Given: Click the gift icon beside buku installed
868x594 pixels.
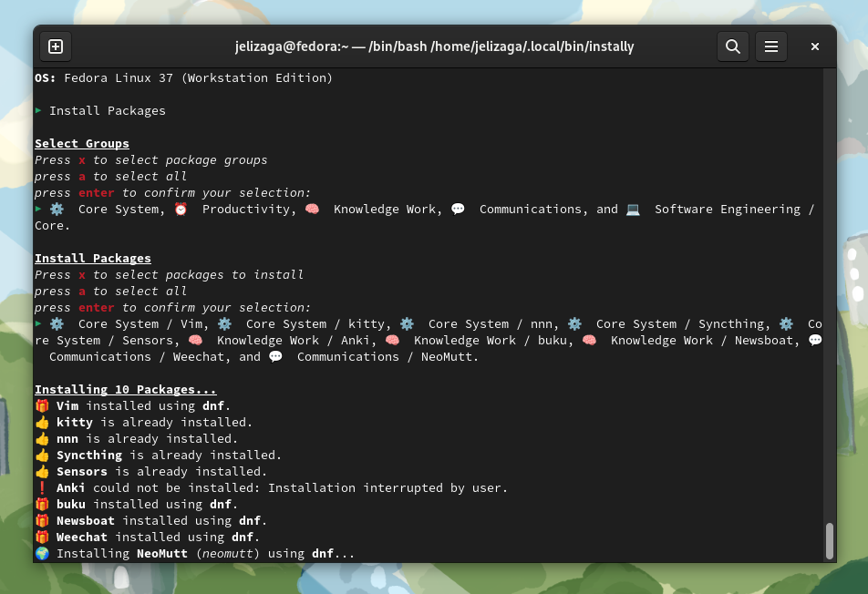Looking at the screenshot, I should pos(42,505).
